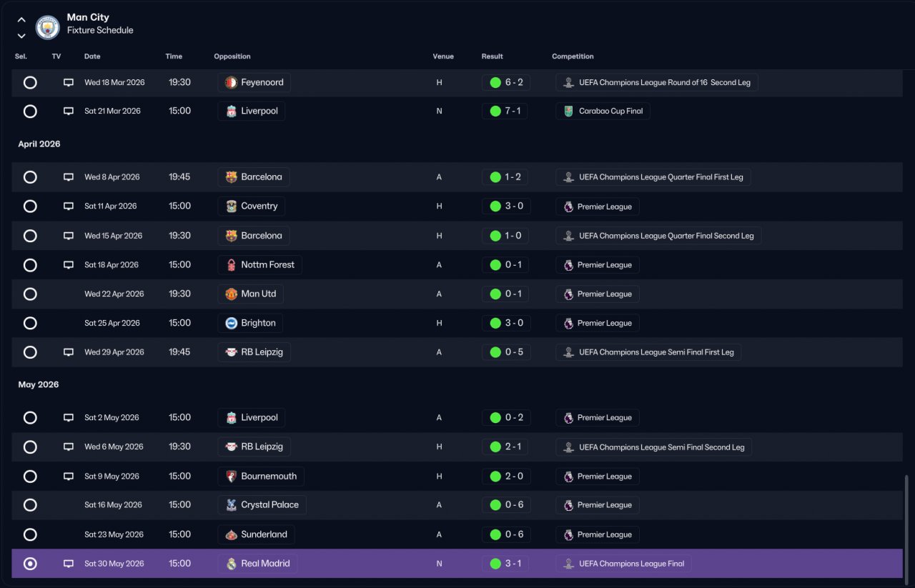915x588 pixels.
Task: Sort by Competition column header
Action: pos(573,56)
